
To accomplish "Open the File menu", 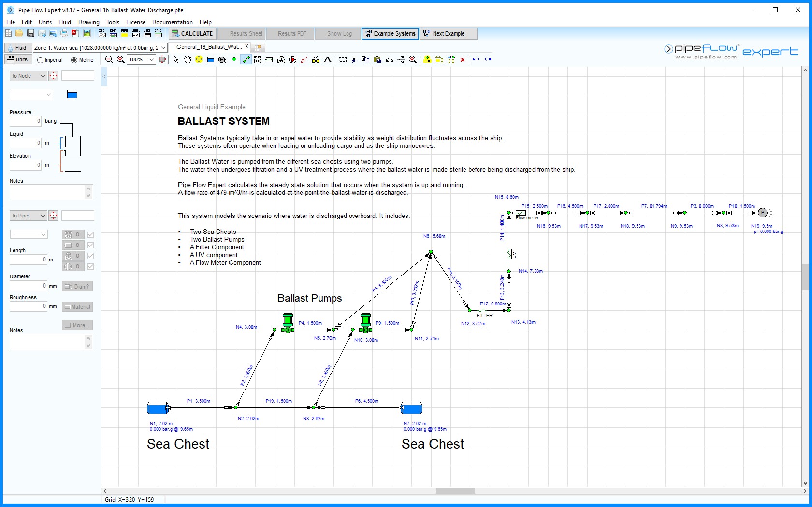I will coord(11,22).
